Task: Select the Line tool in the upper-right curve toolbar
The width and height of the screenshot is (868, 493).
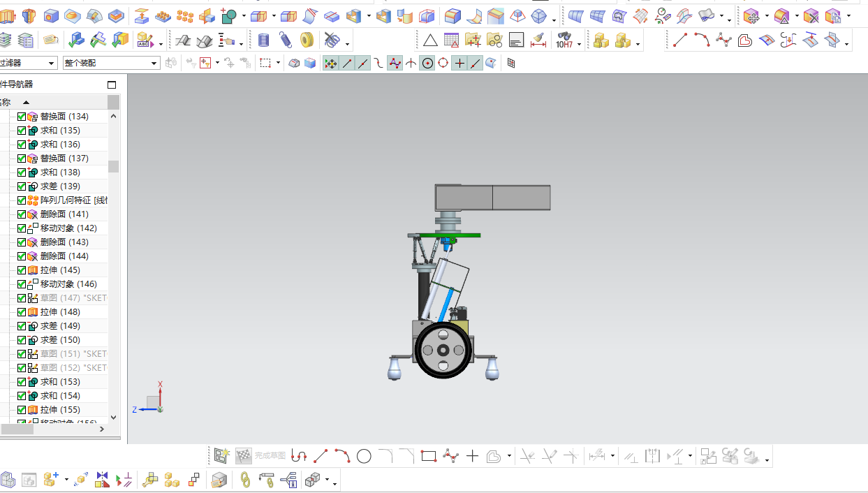Action: [680, 41]
